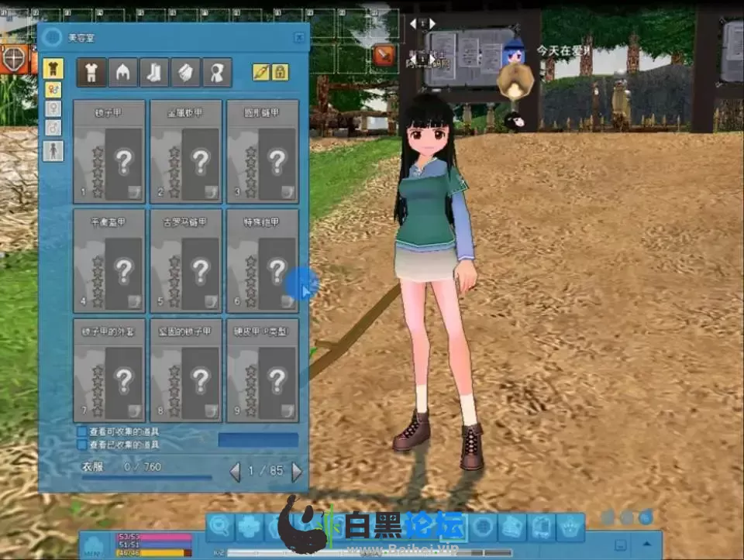Toggle the male gender filter
The image size is (744, 560).
click(53, 128)
